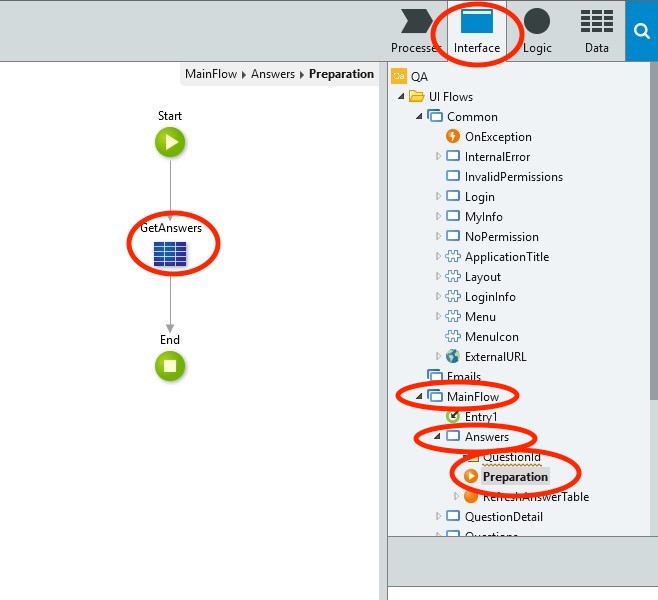Open the Processes tab
Image resolution: width=658 pixels, height=600 pixels.
point(415,31)
